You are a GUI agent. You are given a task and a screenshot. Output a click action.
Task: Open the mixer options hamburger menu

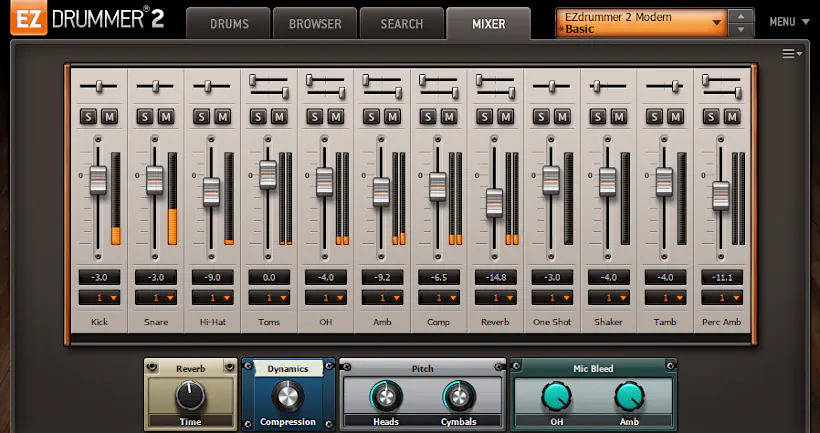(792, 53)
